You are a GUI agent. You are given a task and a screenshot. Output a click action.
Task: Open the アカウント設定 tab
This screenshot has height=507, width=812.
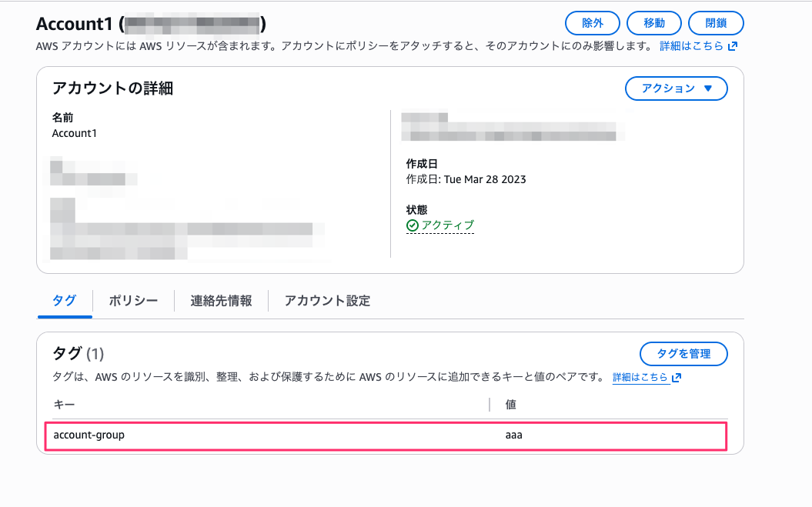tap(326, 301)
